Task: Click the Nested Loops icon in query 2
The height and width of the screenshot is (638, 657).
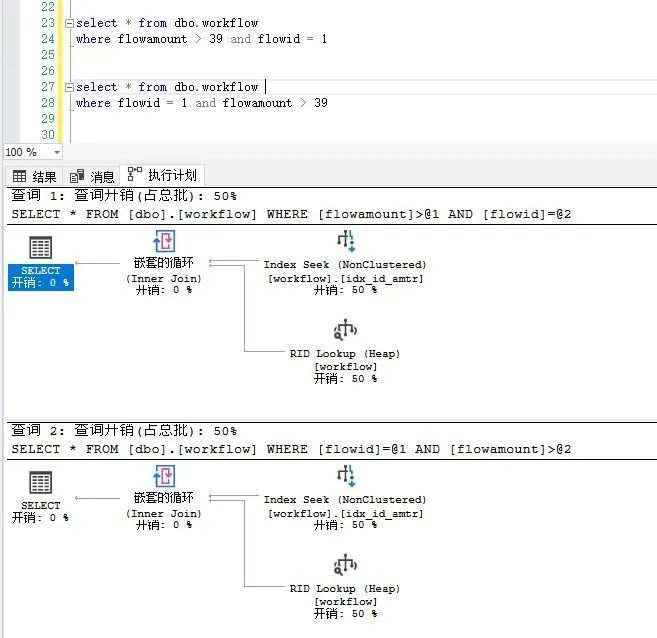Action: pyautogui.click(x=164, y=476)
